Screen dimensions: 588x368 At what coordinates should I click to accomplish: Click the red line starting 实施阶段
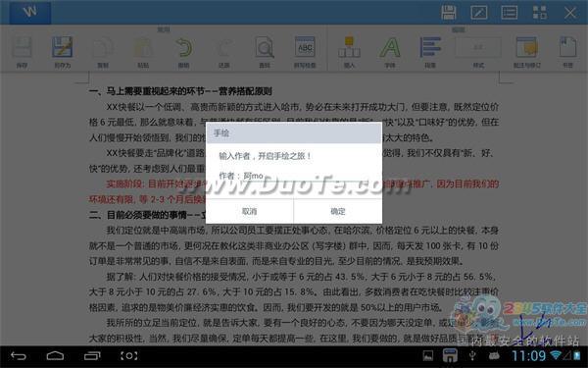(302, 184)
